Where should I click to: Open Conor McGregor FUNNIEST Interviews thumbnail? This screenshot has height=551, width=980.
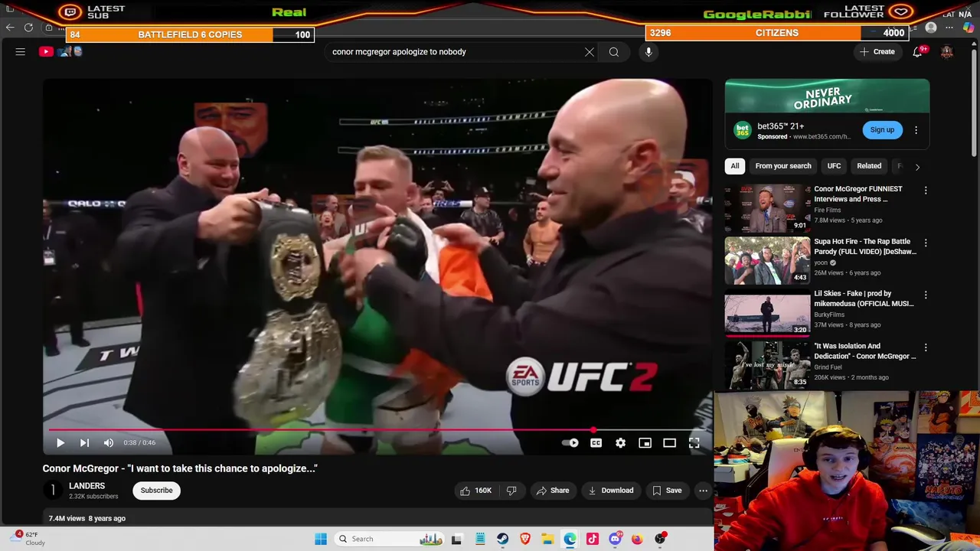(767, 208)
